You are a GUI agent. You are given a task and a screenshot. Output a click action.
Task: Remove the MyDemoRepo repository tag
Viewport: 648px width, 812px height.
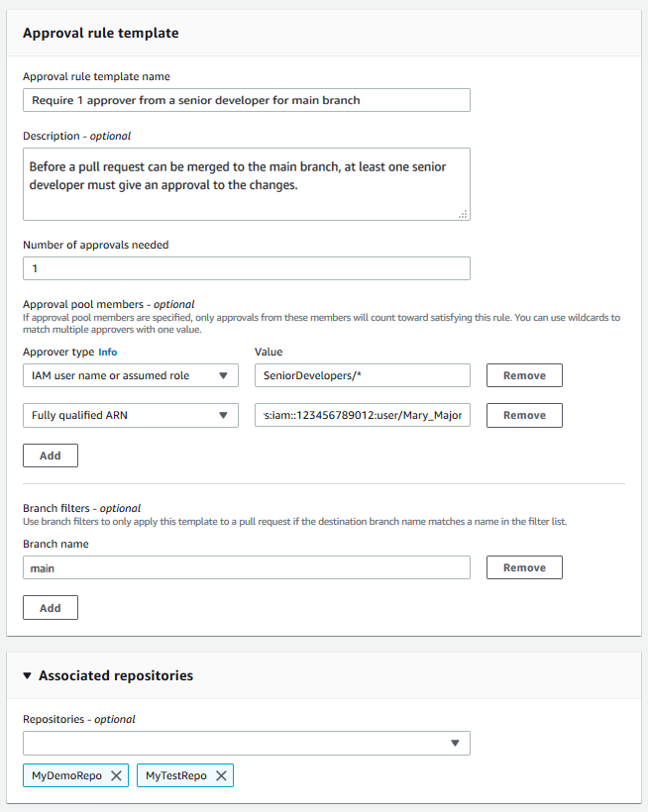pos(117,775)
